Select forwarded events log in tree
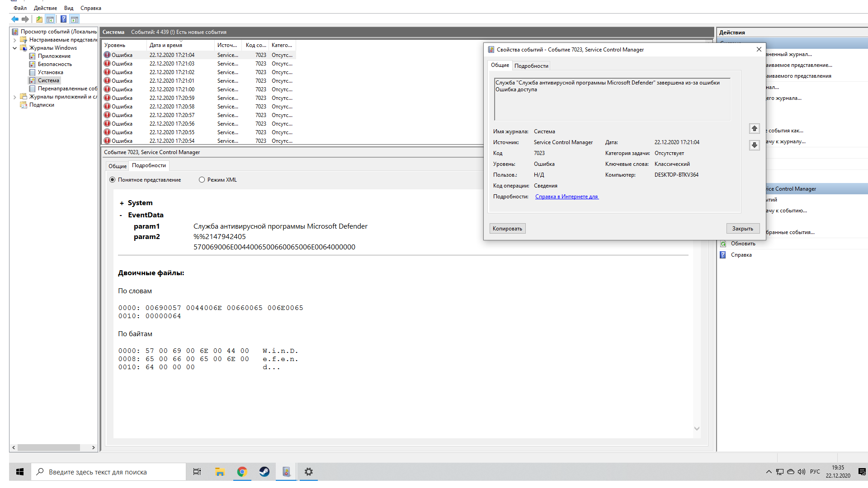Image resolution: width=868 pixels, height=488 pixels. (x=67, y=89)
